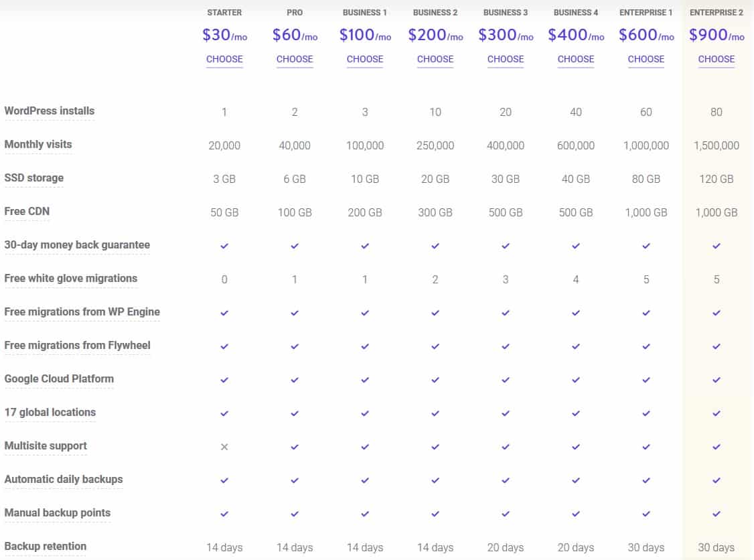Click Starter white glove migrations value 0
This screenshot has width=754, height=560.
224,279
